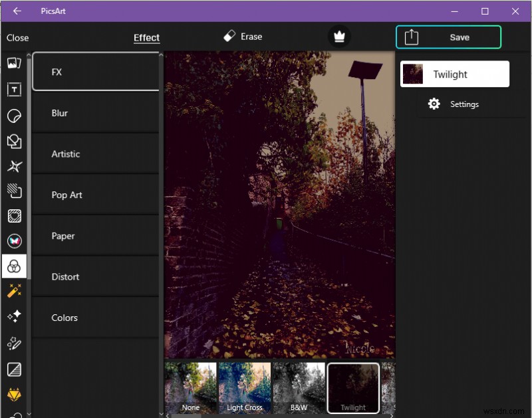Screen dimensions: 532x418
Task: Select the Text tool icon
Action: pyautogui.click(x=14, y=90)
